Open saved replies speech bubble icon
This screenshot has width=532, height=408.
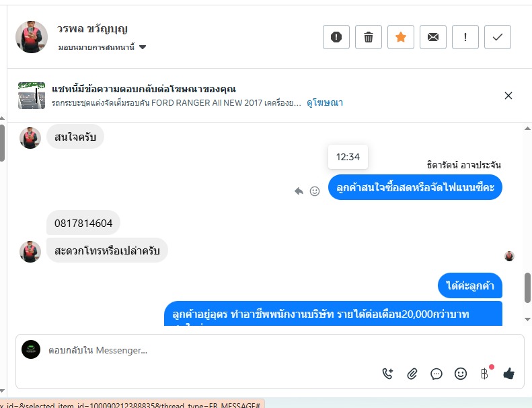click(x=436, y=374)
